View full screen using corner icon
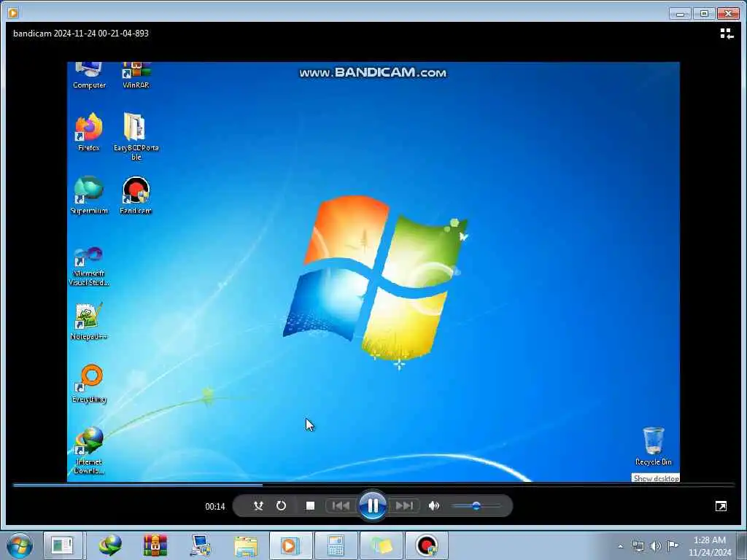The image size is (747, 560). tap(721, 506)
